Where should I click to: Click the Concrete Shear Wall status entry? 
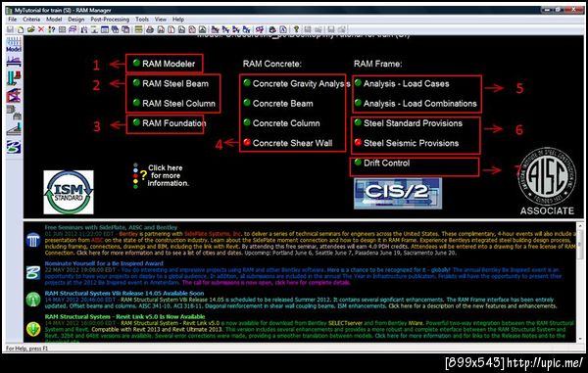(288, 143)
